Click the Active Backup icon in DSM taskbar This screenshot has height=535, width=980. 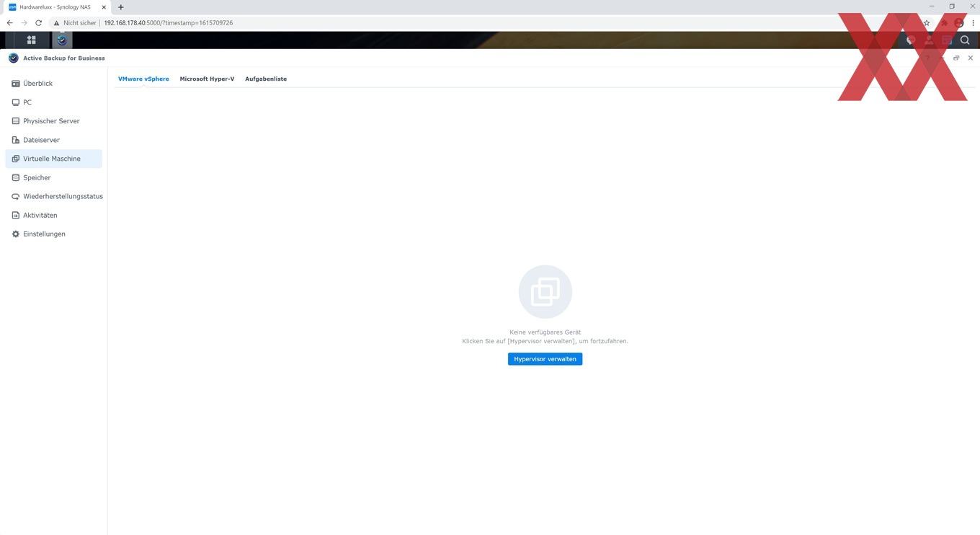[x=61, y=40]
